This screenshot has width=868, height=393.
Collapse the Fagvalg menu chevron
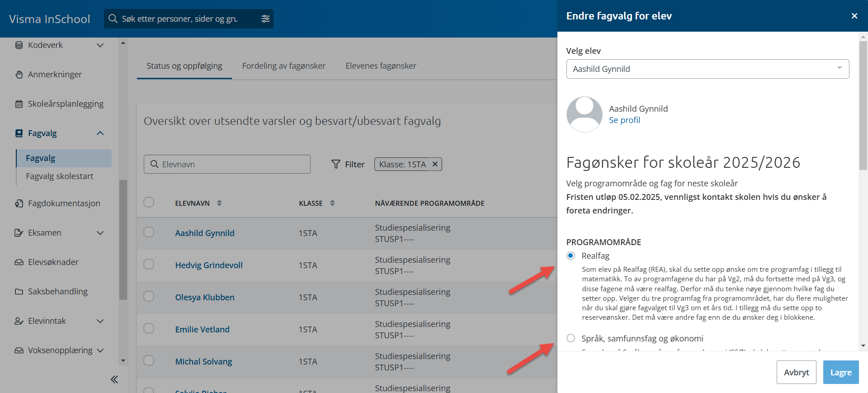pos(100,133)
